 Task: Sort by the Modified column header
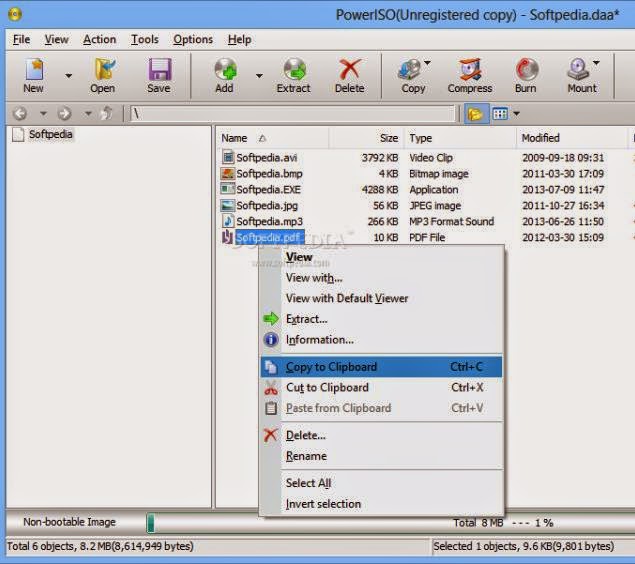572,138
